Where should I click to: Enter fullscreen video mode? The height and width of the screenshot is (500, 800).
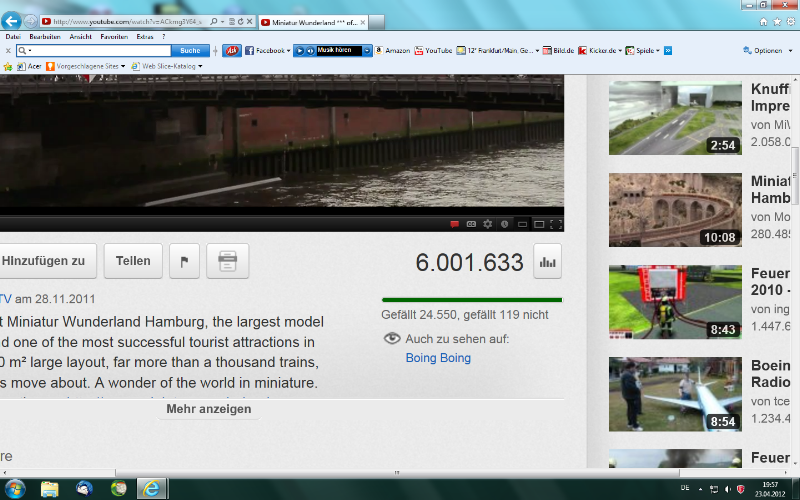click(x=556, y=223)
